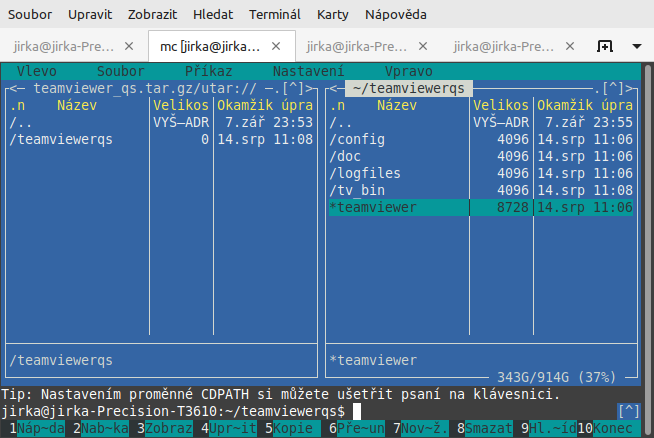The image size is (654, 438).
Task: Click the 6 Pře~un move function key
Action: pyautogui.click(x=357, y=428)
